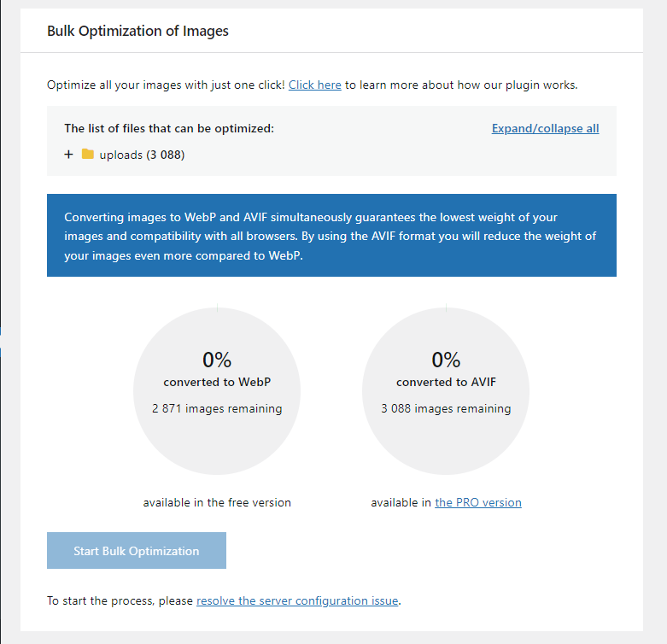Click the list of files heading text
Viewport: 667px width, 644px height.
point(169,128)
